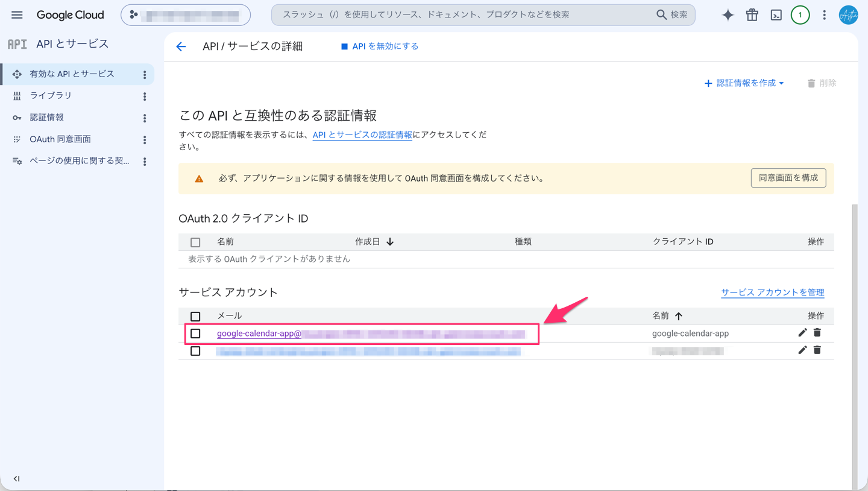The height and width of the screenshot is (491, 868).
Task: Open 認証情報 in the sidebar
Action: [46, 118]
